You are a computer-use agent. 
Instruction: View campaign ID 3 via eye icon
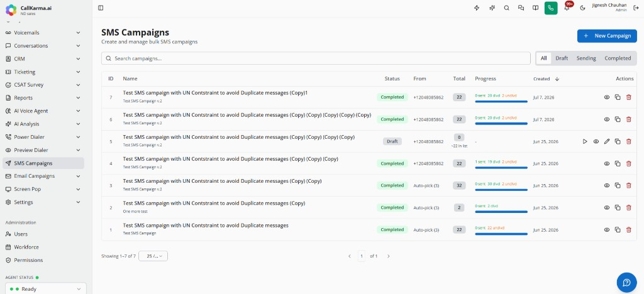(x=607, y=185)
